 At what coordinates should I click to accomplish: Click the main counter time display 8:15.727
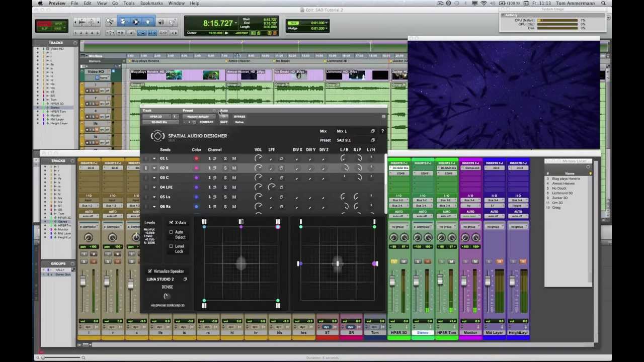[x=218, y=24]
